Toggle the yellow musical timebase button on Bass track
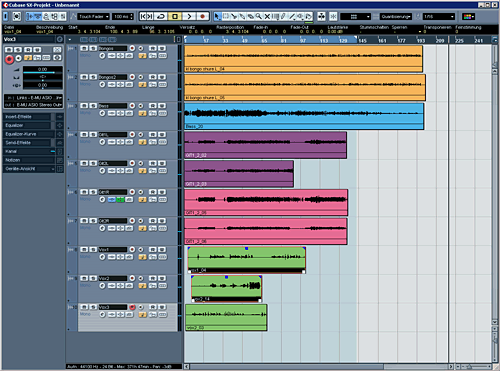Image resolution: width=500 pixels, height=371 pixels. [x=142, y=113]
